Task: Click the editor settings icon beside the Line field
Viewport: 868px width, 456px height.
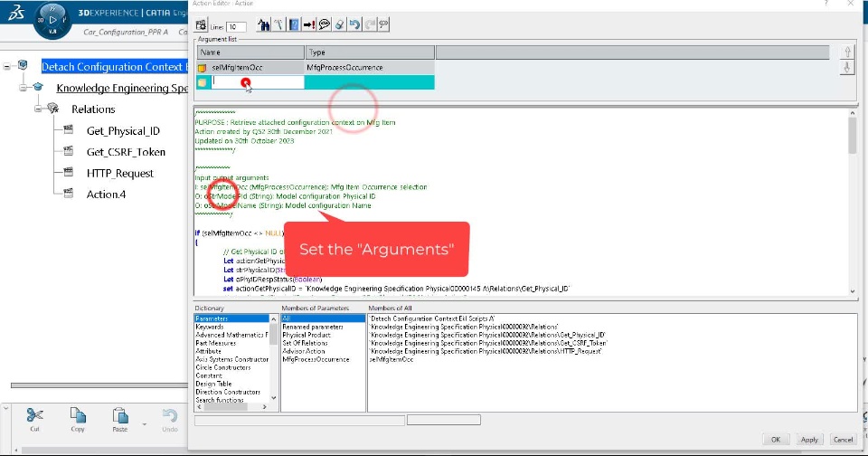Action: tap(201, 25)
